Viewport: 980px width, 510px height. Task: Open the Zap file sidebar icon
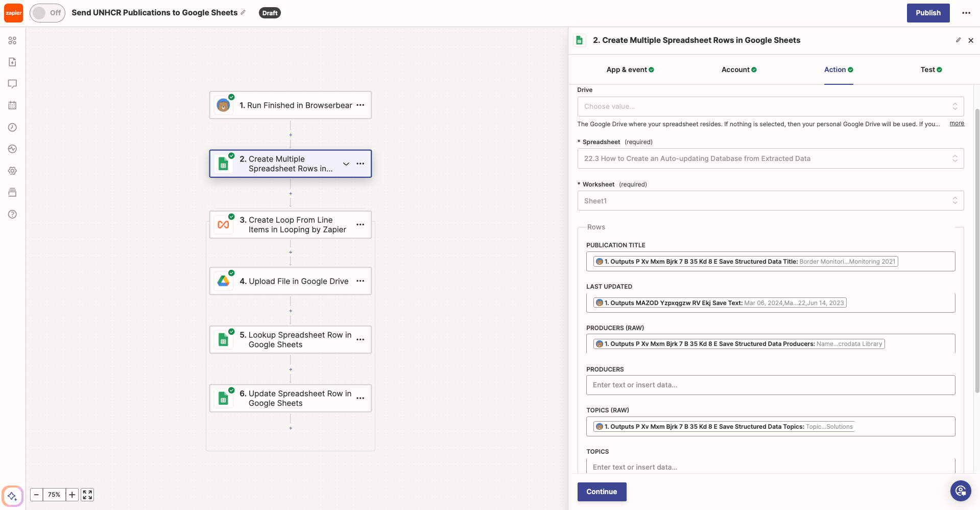pos(13,62)
